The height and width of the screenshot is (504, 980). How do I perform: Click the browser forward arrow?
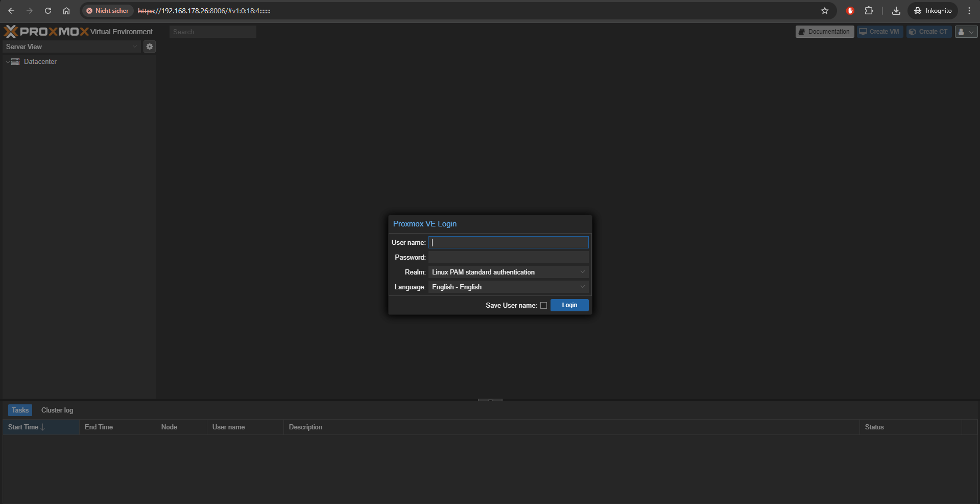(x=30, y=11)
